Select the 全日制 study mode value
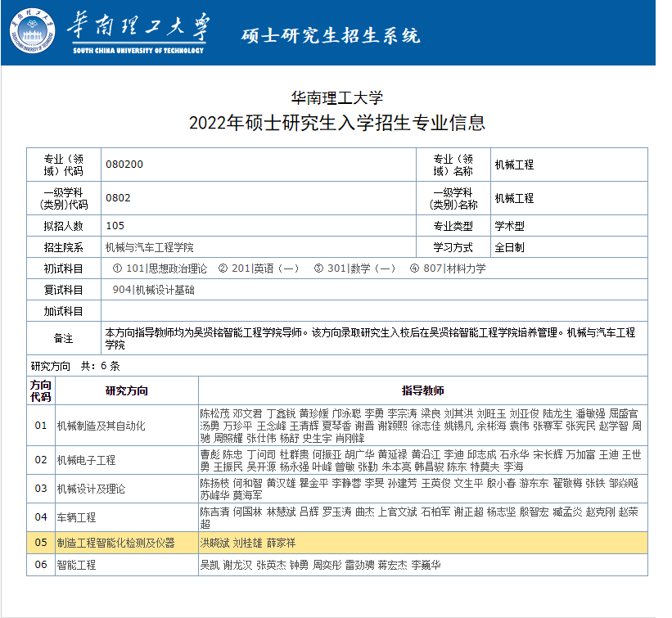This screenshot has width=672, height=618. click(x=510, y=247)
